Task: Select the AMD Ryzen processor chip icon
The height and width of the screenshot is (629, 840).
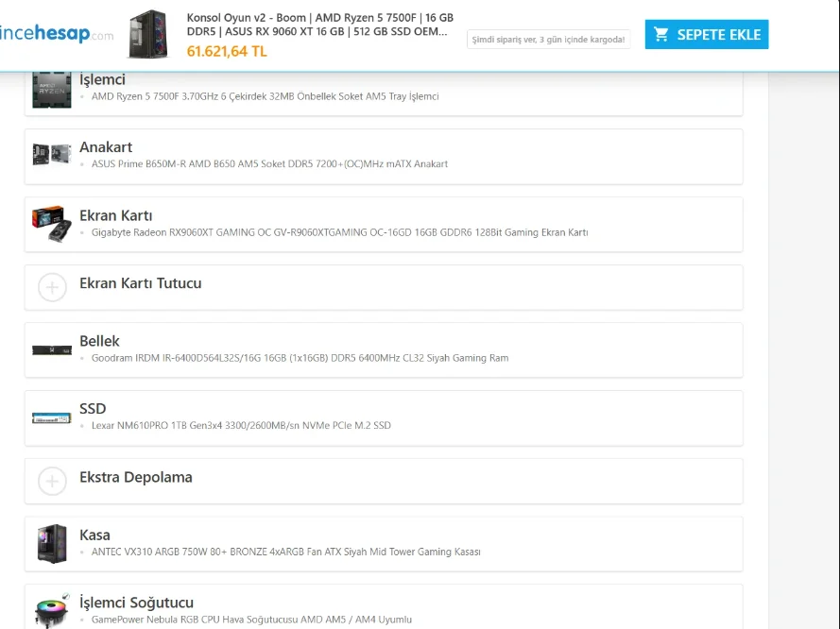Action: point(51,90)
